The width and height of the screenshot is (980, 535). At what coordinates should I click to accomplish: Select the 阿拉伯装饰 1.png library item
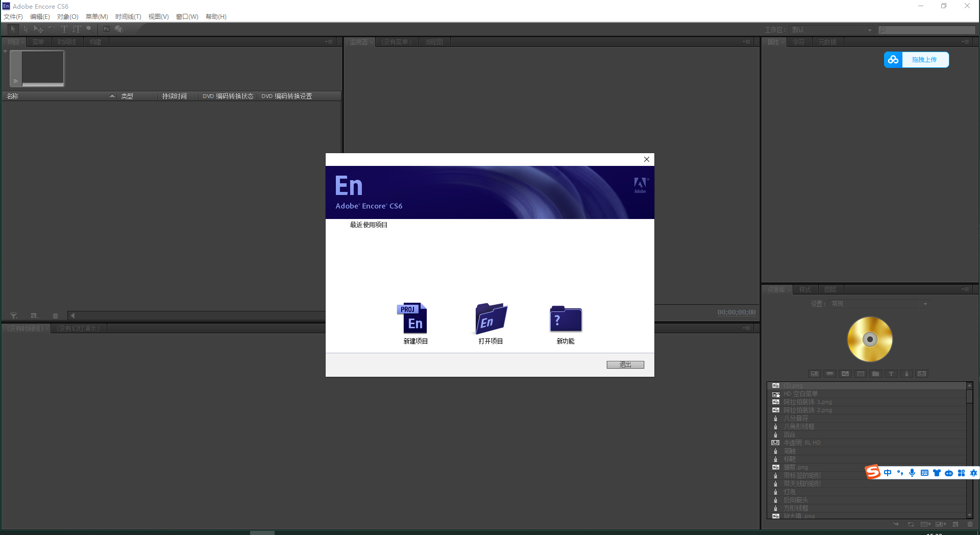pyautogui.click(x=867, y=402)
